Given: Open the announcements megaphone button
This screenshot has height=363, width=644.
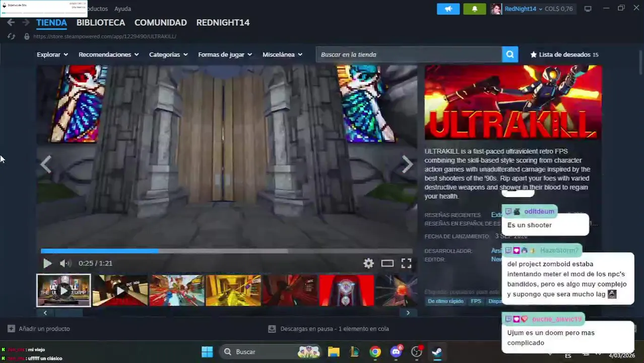Looking at the screenshot, I should (x=448, y=9).
